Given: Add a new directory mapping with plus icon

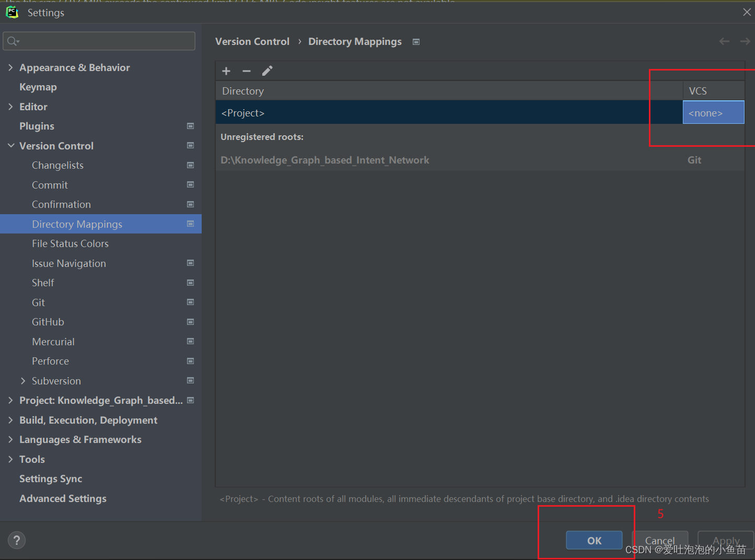Looking at the screenshot, I should click(x=226, y=71).
